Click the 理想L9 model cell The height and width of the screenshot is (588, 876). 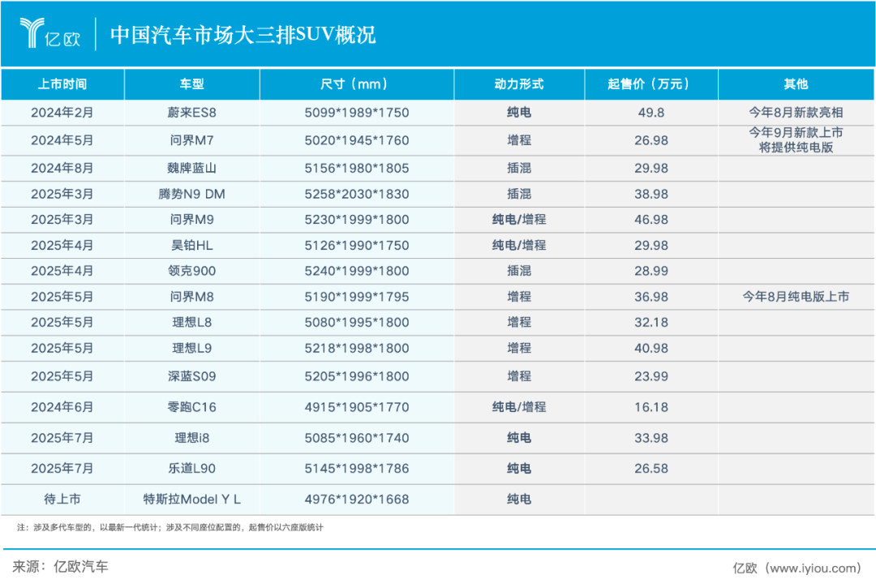(x=191, y=348)
